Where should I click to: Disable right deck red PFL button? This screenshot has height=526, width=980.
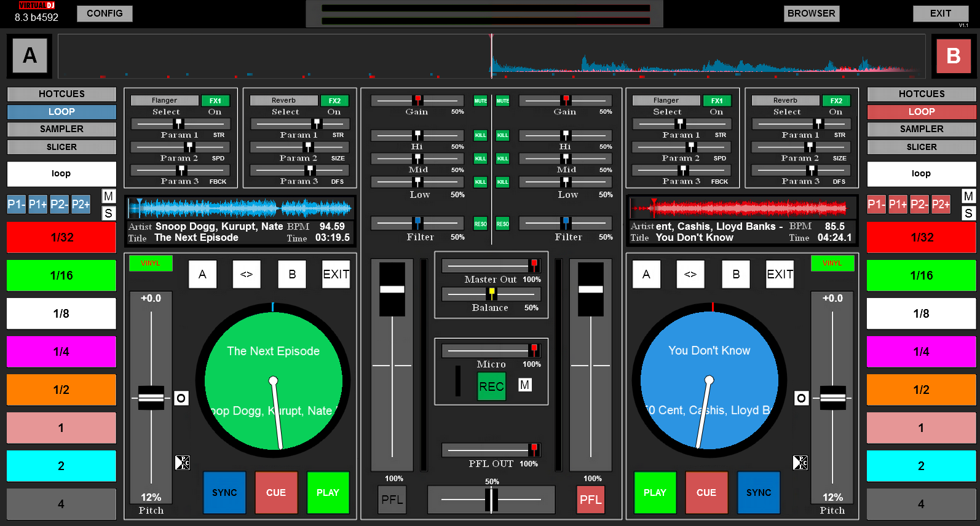coord(590,500)
